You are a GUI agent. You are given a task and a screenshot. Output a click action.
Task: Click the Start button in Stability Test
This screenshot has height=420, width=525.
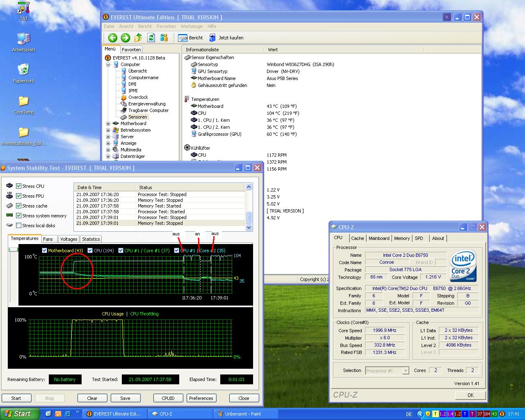click(x=16, y=398)
